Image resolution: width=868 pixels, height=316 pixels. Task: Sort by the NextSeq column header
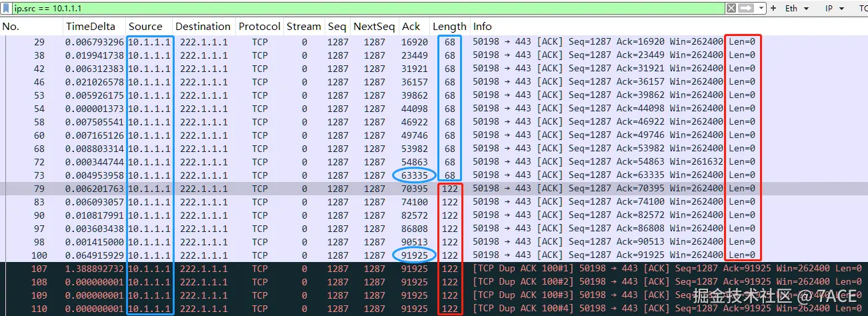pyautogui.click(x=375, y=27)
